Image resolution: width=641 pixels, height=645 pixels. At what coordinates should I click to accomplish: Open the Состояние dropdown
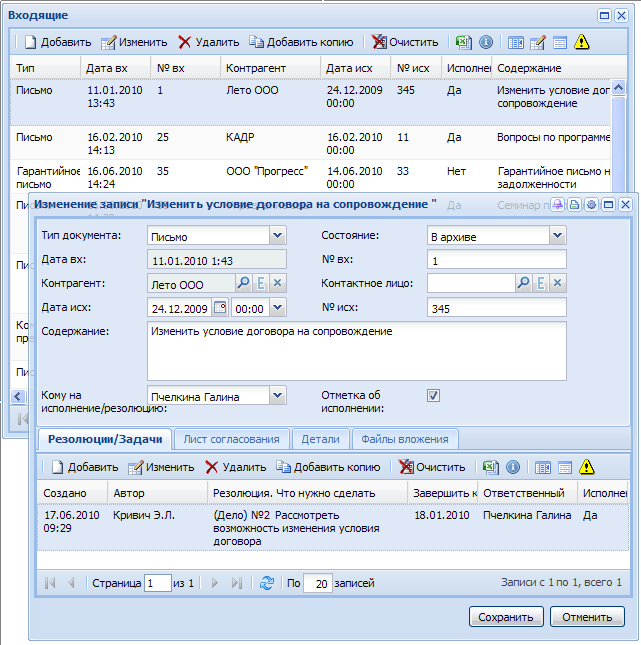pyautogui.click(x=557, y=236)
